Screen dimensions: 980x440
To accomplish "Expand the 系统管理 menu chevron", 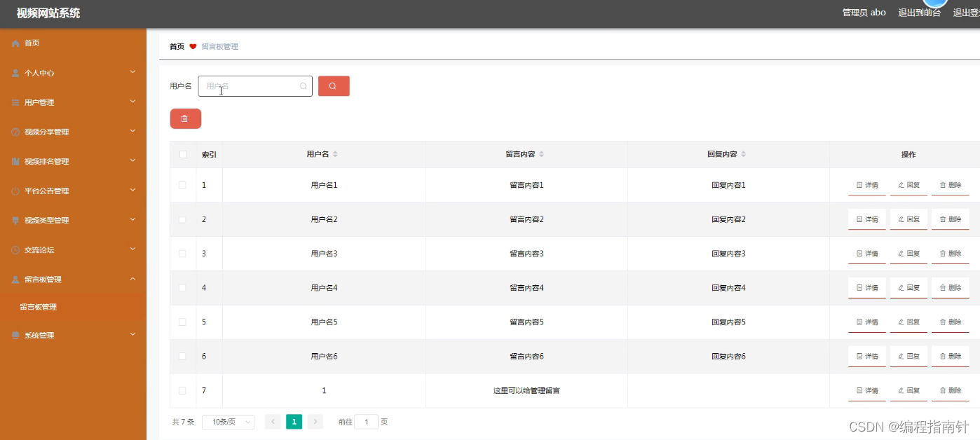I will (x=132, y=334).
